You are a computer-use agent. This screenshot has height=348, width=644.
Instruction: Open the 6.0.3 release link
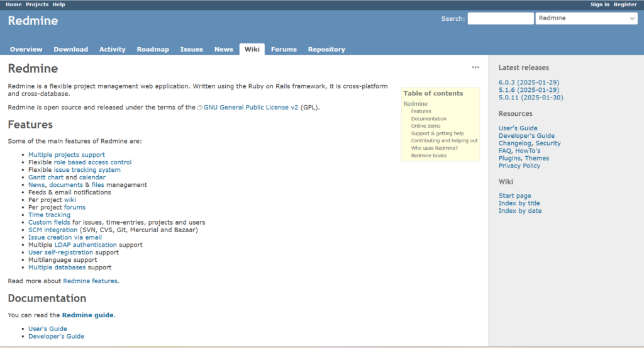point(528,82)
